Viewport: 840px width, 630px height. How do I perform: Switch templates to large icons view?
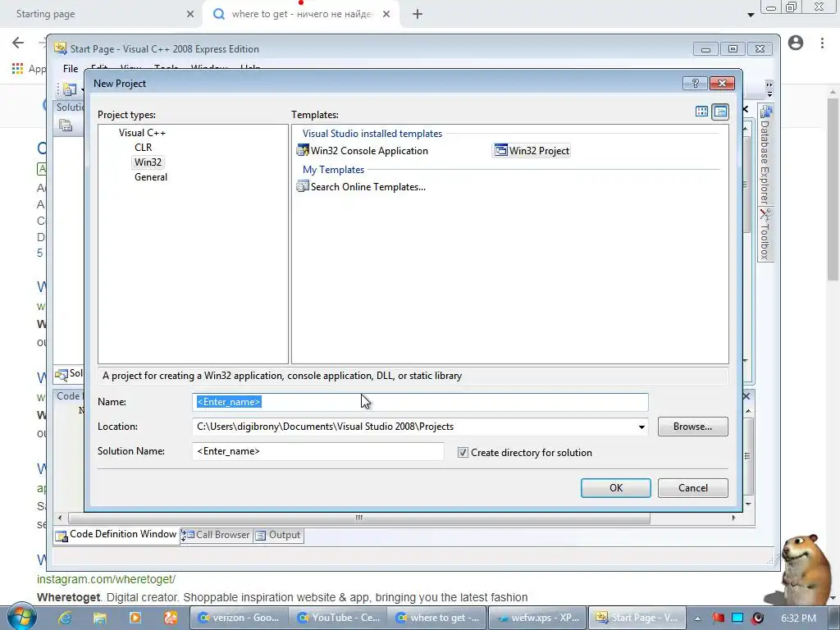(x=701, y=112)
